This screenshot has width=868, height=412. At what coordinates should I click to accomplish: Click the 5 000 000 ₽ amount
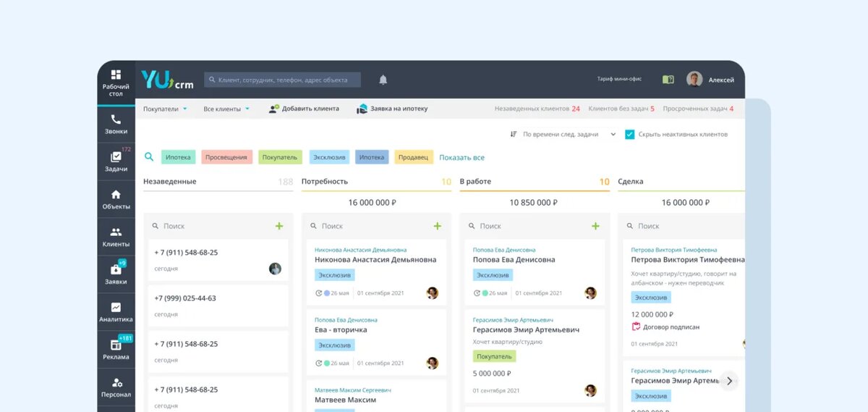coord(492,374)
